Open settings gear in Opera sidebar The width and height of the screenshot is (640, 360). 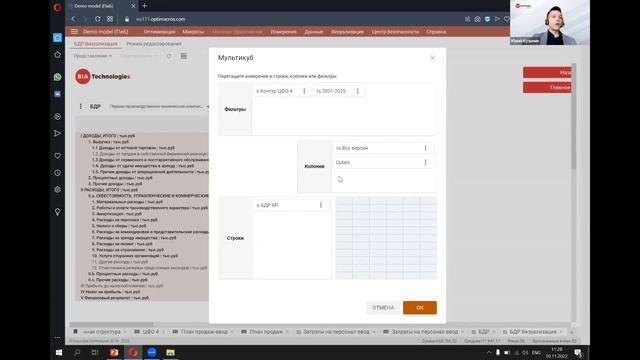click(58, 189)
